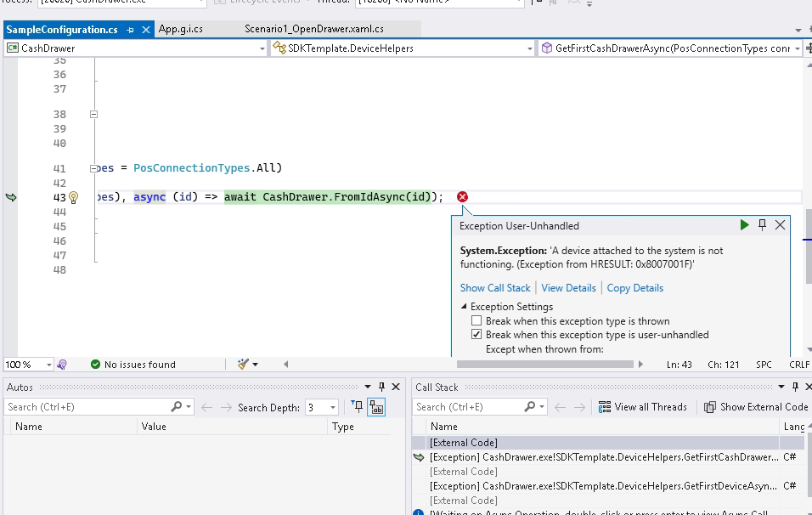Click the red exception error icon on line 43
Image resolution: width=812 pixels, height=515 pixels.
point(462,197)
